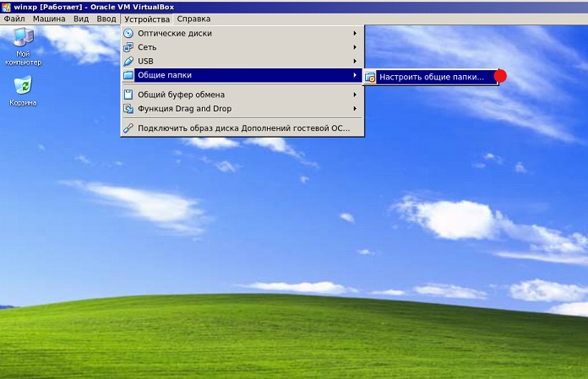Click the USB plug icon
This screenshot has width=588, height=379.
[x=128, y=62]
